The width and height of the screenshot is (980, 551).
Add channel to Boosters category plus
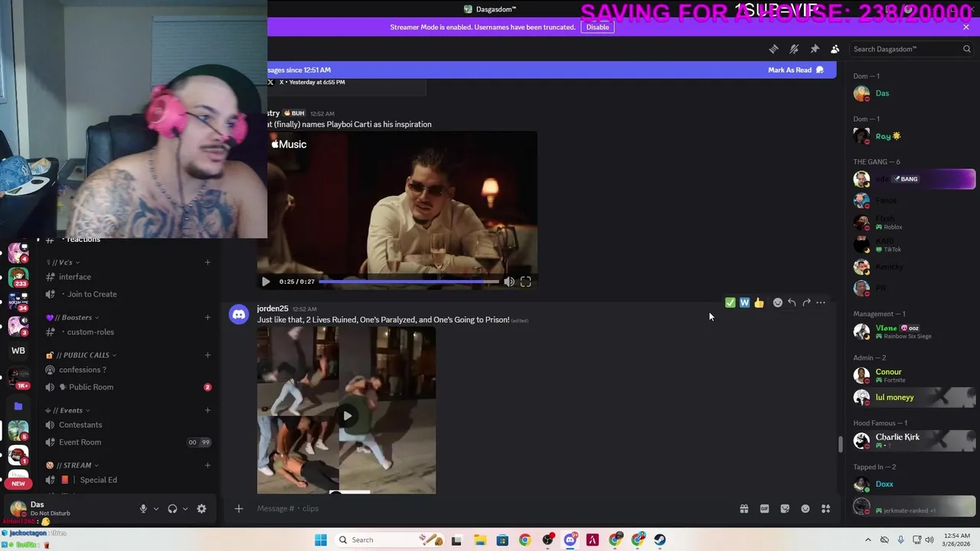(207, 318)
